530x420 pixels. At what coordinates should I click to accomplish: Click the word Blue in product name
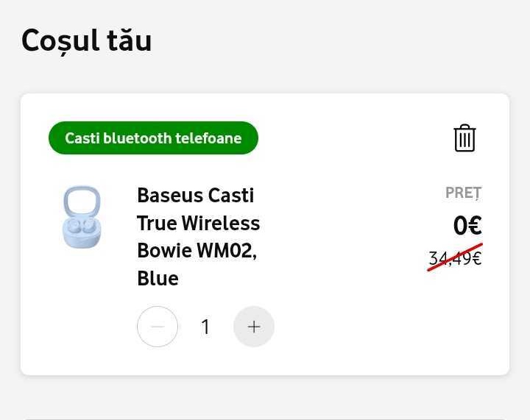point(158,279)
